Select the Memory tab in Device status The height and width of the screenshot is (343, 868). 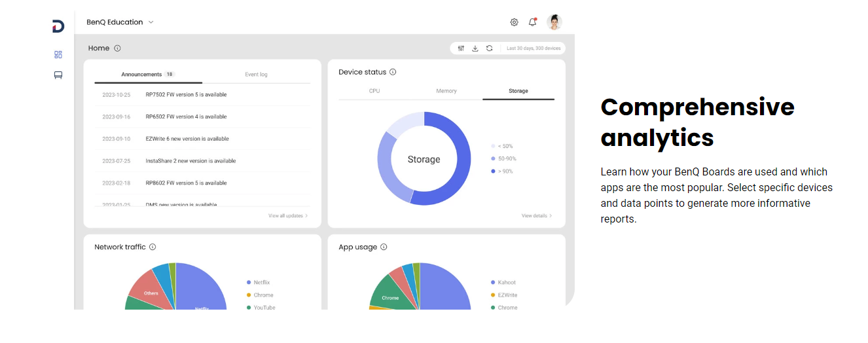pos(446,91)
